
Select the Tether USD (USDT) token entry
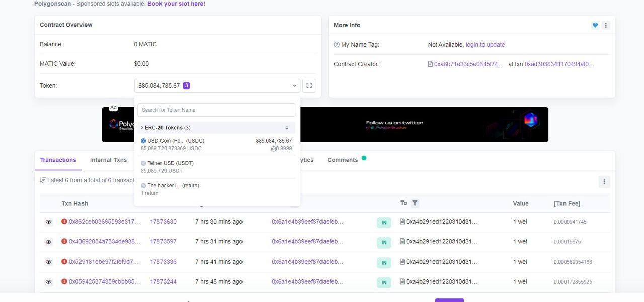point(216,167)
